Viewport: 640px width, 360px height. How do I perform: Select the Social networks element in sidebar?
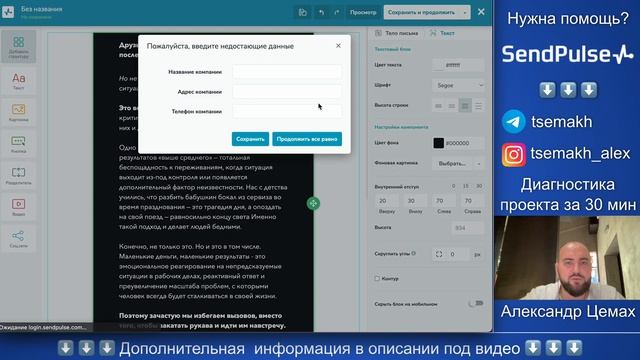(19, 238)
